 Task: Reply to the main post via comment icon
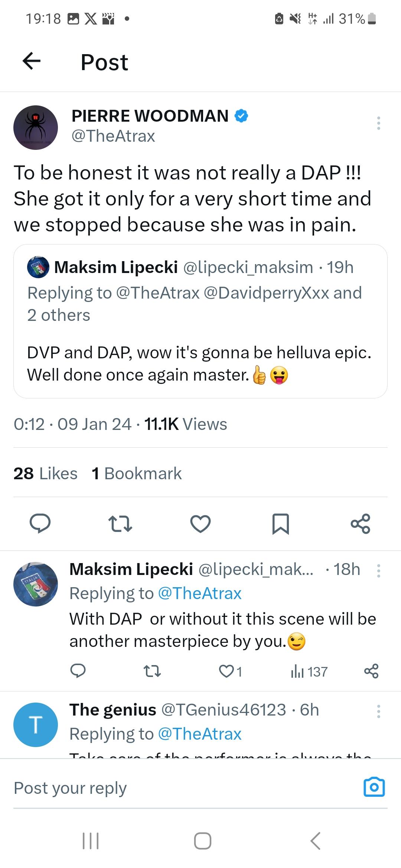click(x=40, y=523)
